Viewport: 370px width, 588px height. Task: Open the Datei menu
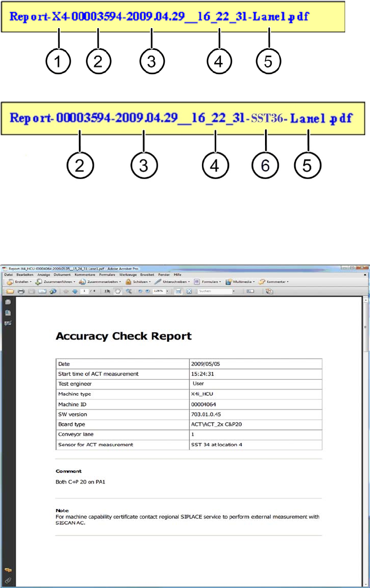(8, 274)
